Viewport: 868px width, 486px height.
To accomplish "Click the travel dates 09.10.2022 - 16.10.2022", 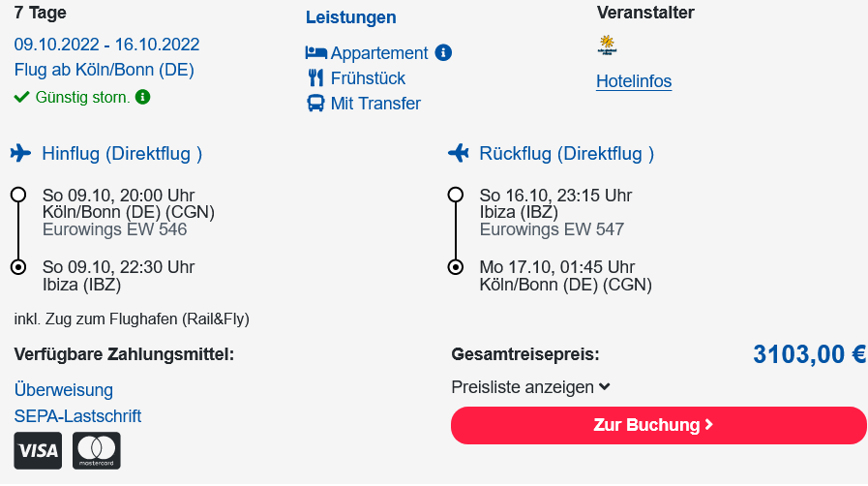I will 106,45.
